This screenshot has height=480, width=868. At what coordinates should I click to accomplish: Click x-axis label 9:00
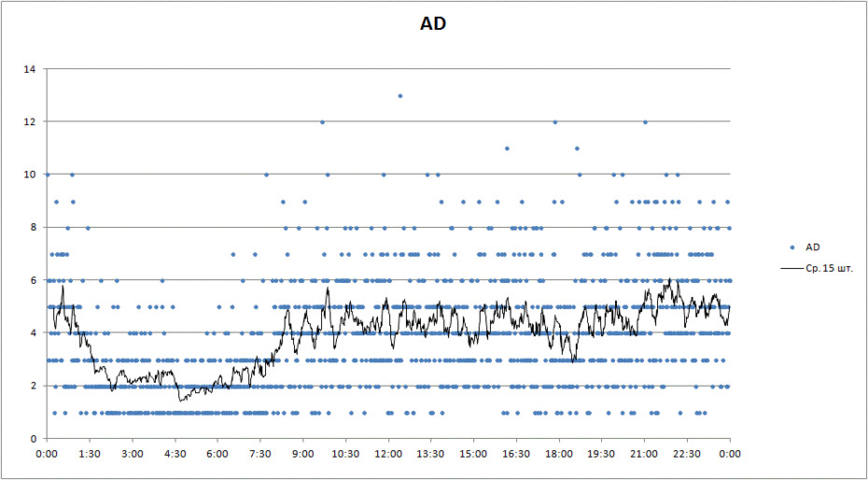click(302, 454)
